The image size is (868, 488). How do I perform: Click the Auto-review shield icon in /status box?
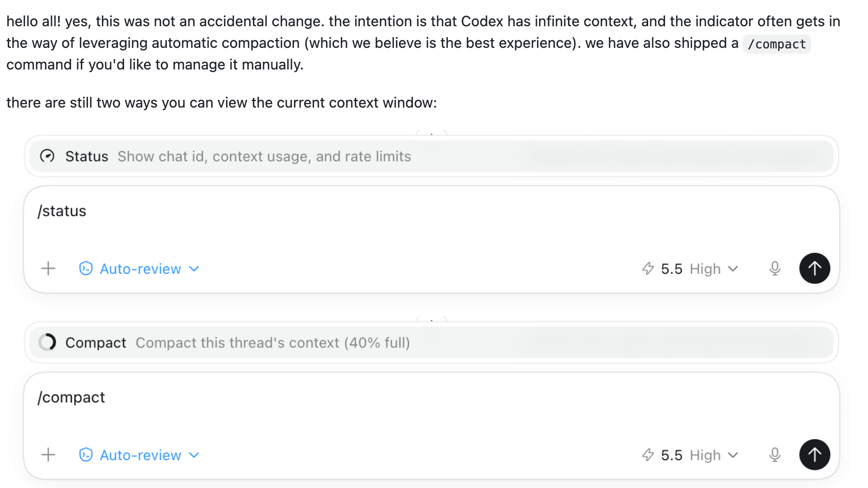coord(85,268)
